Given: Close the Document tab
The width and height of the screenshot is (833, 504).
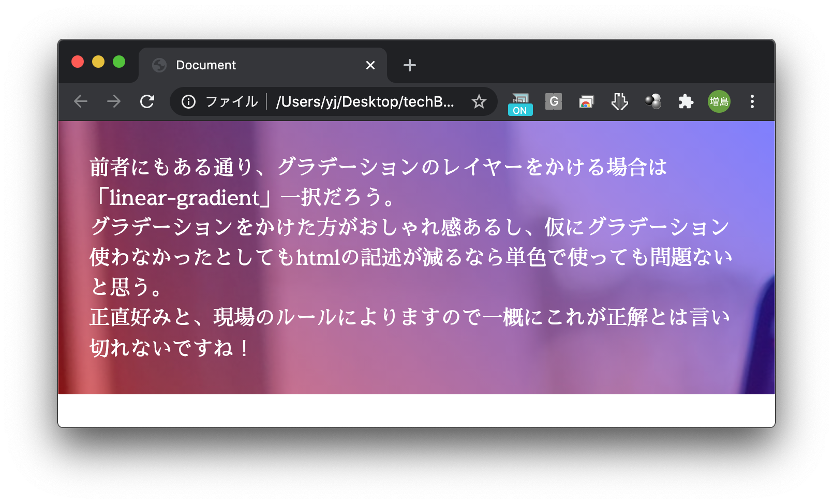Looking at the screenshot, I should click(x=370, y=65).
